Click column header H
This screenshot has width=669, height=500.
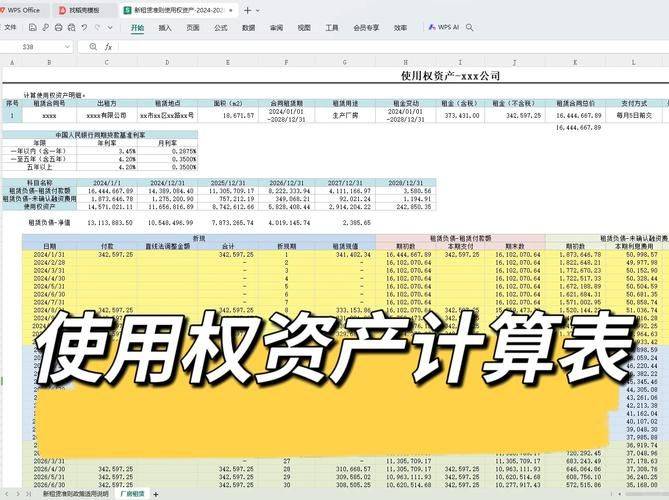click(406, 62)
